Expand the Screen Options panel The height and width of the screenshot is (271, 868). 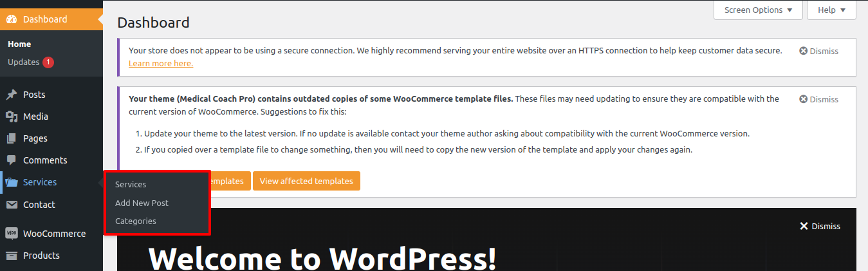pyautogui.click(x=758, y=10)
